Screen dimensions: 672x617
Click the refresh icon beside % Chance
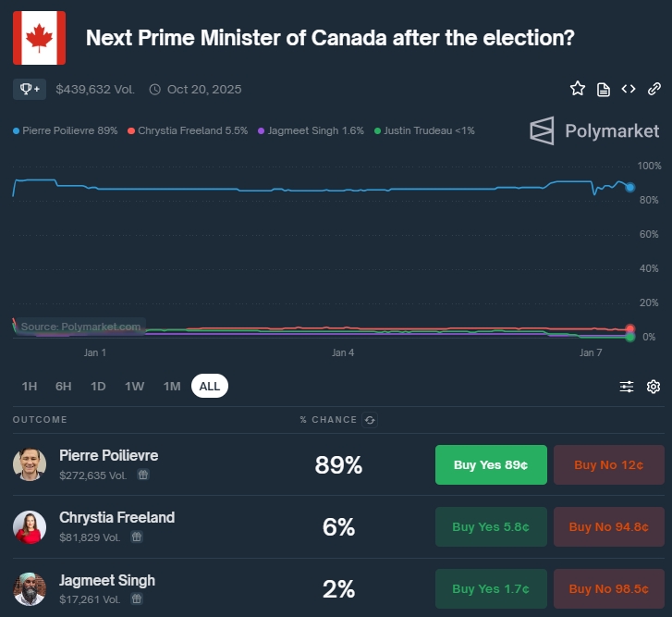pyautogui.click(x=371, y=420)
